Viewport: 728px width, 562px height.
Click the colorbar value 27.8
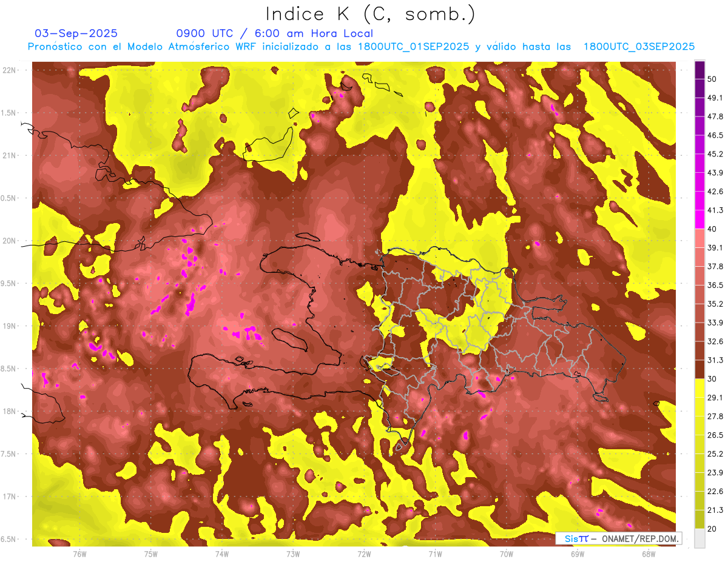(x=715, y=417)
